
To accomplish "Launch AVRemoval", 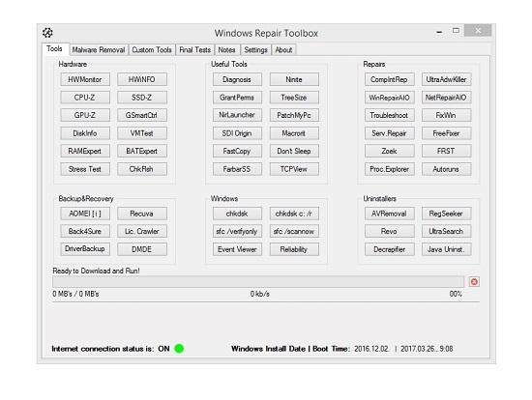I will [x=390, y=214].
